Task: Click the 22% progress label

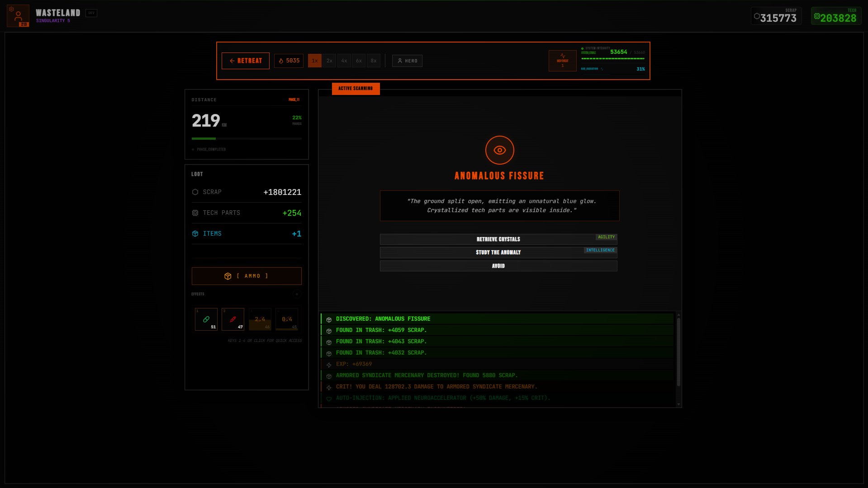Action: click(x=297, y=118)
